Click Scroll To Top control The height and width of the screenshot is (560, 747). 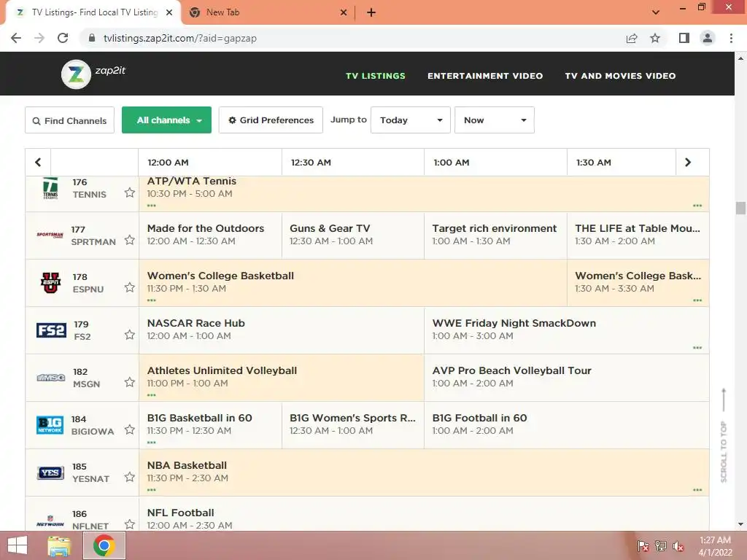[724, 435]
